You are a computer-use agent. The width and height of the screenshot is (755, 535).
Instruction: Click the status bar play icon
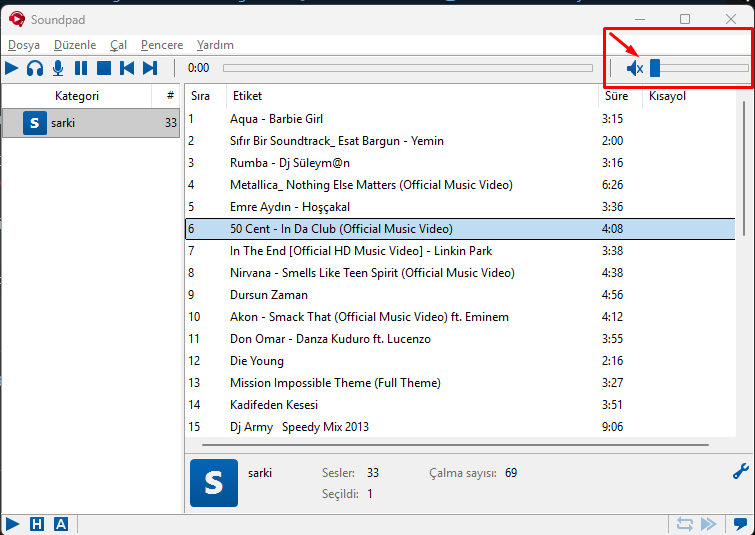12,524
